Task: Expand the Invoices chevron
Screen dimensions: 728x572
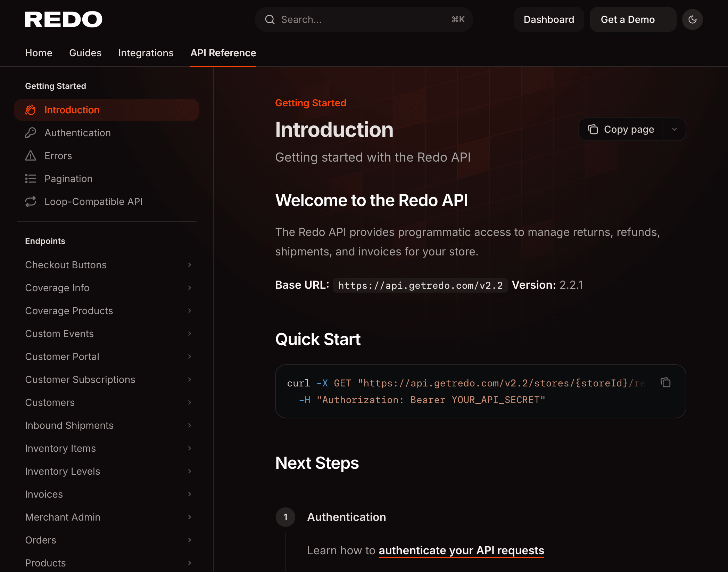Action: pos(190,494)
